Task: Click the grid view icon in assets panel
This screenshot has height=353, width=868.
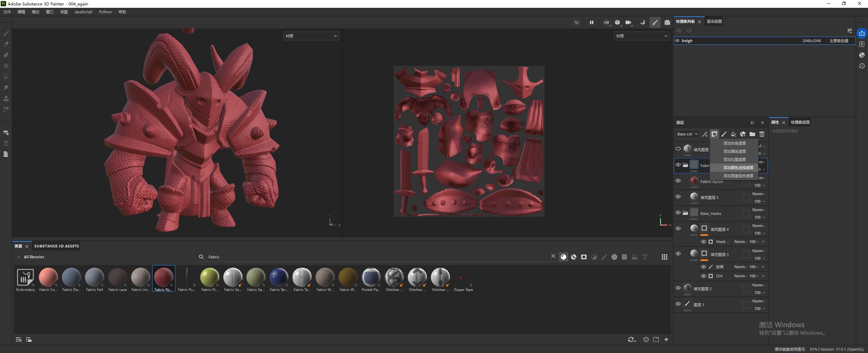Action: pyautogui.click(x=664, y=257)
